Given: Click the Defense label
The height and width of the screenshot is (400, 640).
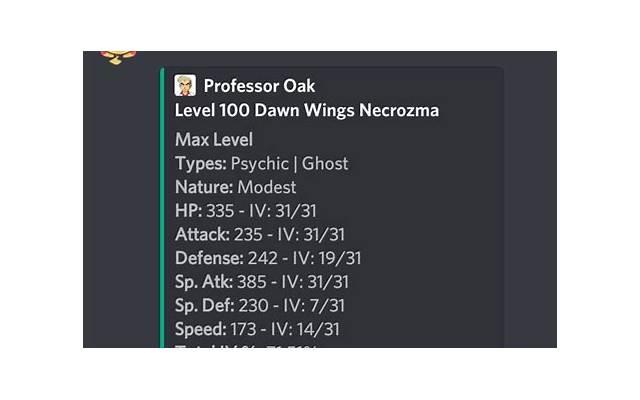Looking at the screenshot, I should click(208, 258).
